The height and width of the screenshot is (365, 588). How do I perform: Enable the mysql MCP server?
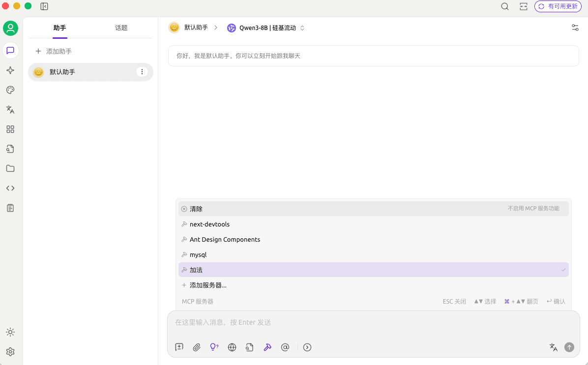point(373,254)
